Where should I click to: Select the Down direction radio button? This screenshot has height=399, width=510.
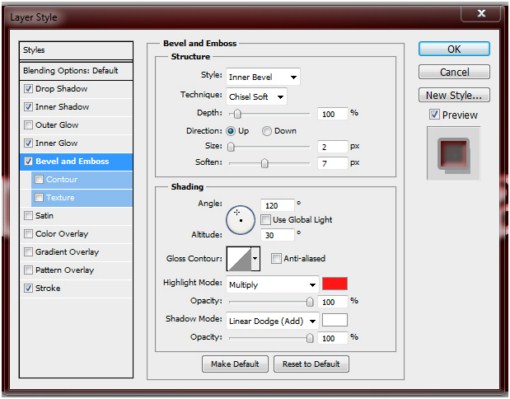(x=266, y=131)
